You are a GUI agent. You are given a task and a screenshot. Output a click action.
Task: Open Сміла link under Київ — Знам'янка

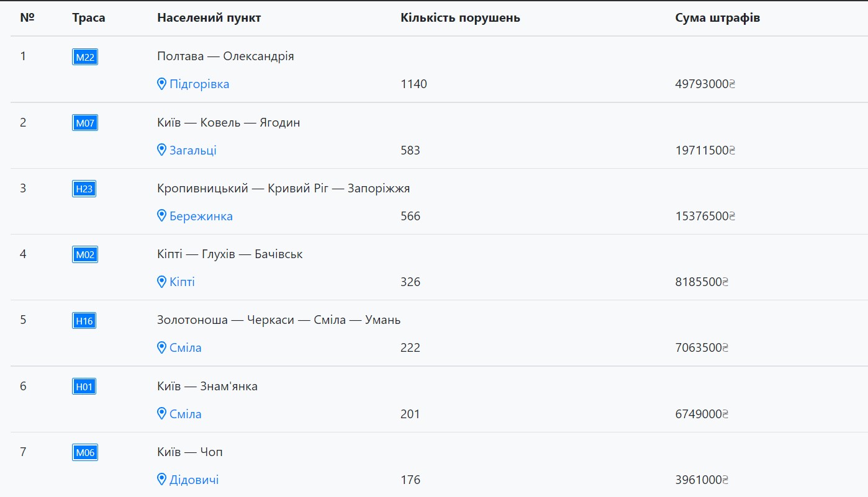pos(186,414)
